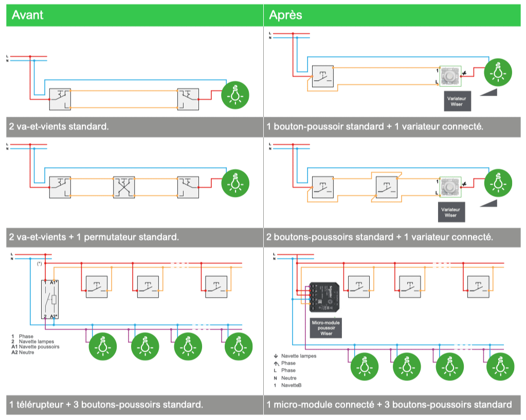Click the permutateur cross-switch symbol

coord(124,187)
